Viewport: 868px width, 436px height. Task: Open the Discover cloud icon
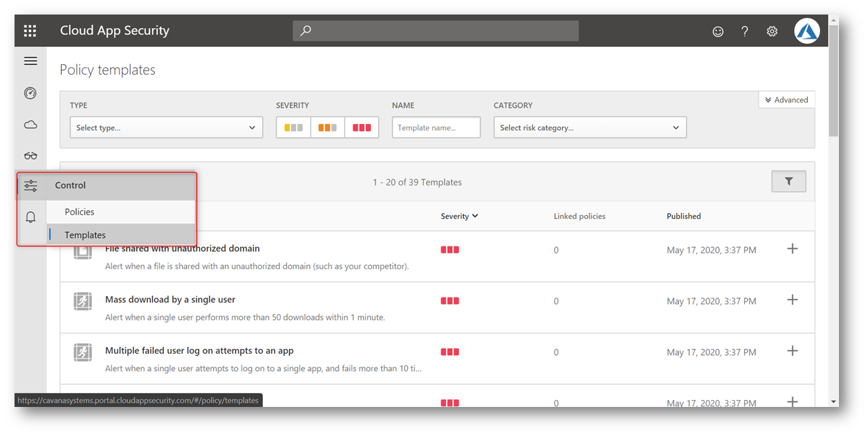(x=30, y=125)
